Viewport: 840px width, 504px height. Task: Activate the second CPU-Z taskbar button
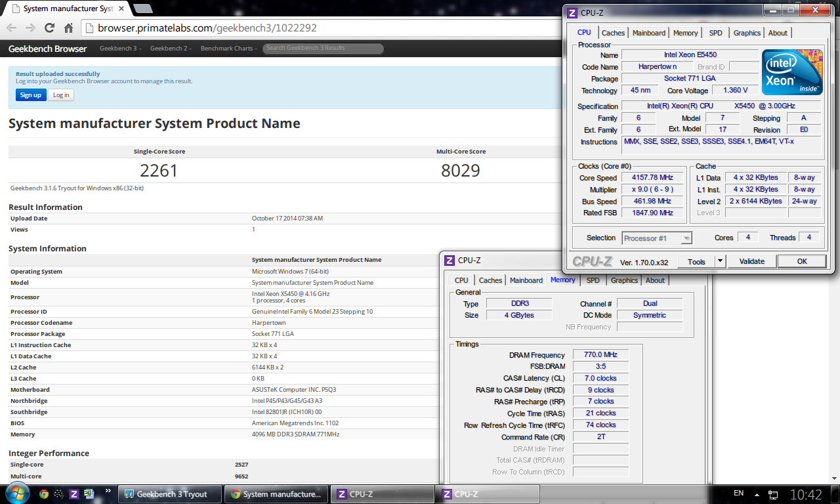487,494
